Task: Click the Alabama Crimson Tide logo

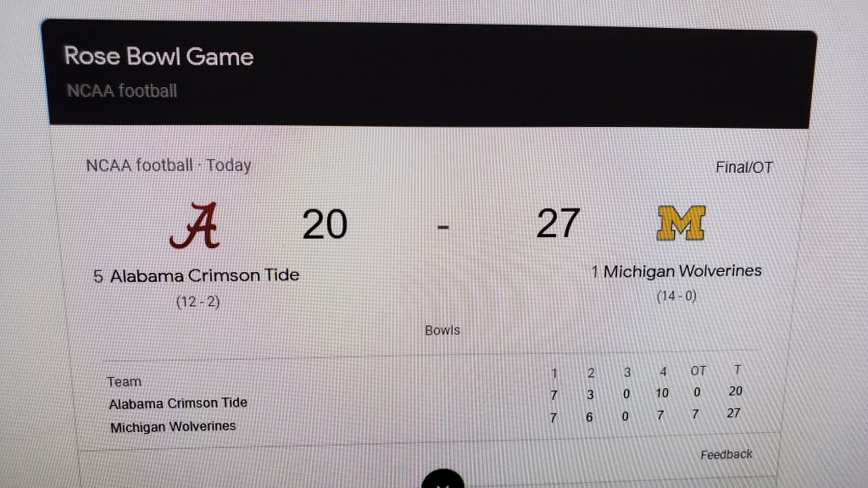Action: click(x=196, y=225)
